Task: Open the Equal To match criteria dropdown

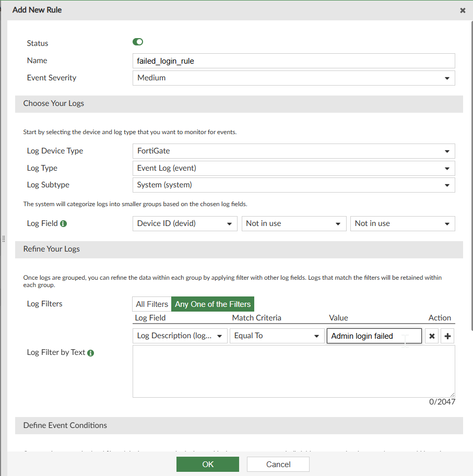Action: coord(277,336)
